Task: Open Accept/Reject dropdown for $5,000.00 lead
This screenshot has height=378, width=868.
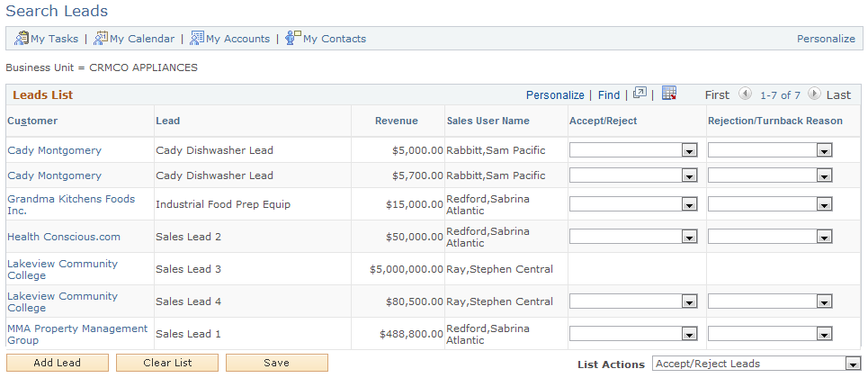Action: coord(689,150)
